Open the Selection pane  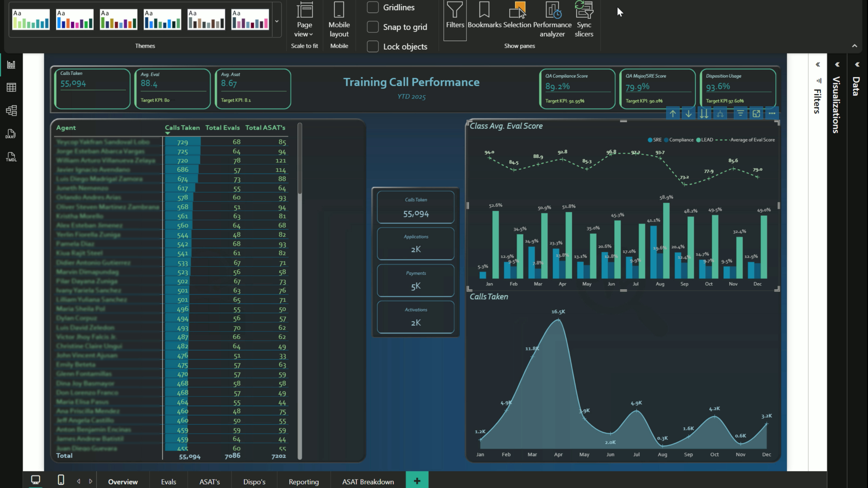[x=517, y=16]
